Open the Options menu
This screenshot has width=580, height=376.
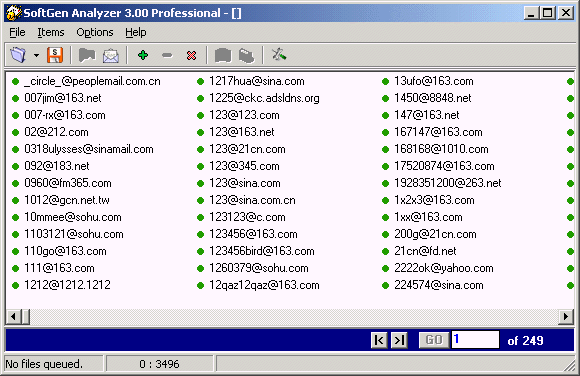point(95,33)
